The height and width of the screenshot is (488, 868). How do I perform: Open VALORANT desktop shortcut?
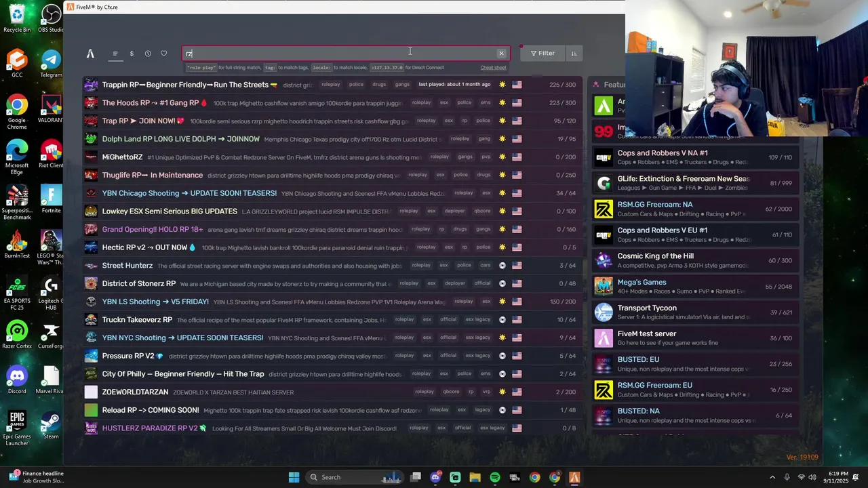tap(52, 108)
